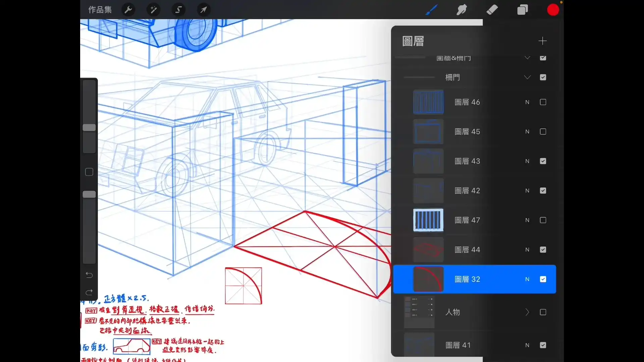Open the red active color swatch

pos(553,9)
